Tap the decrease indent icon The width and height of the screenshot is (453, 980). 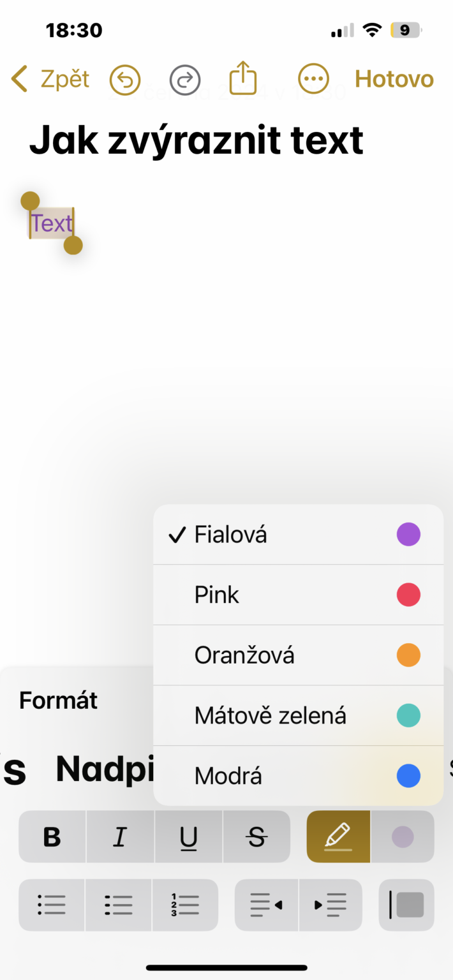(x=266, y=905)
